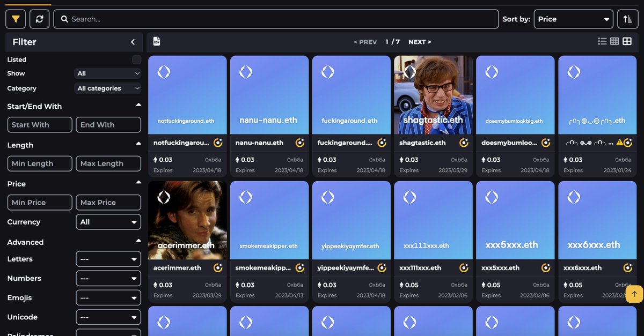The width and height of the screenshot is (644, 336).
Task: Open the Show dropdown set to All
Action: coord(108,73)
